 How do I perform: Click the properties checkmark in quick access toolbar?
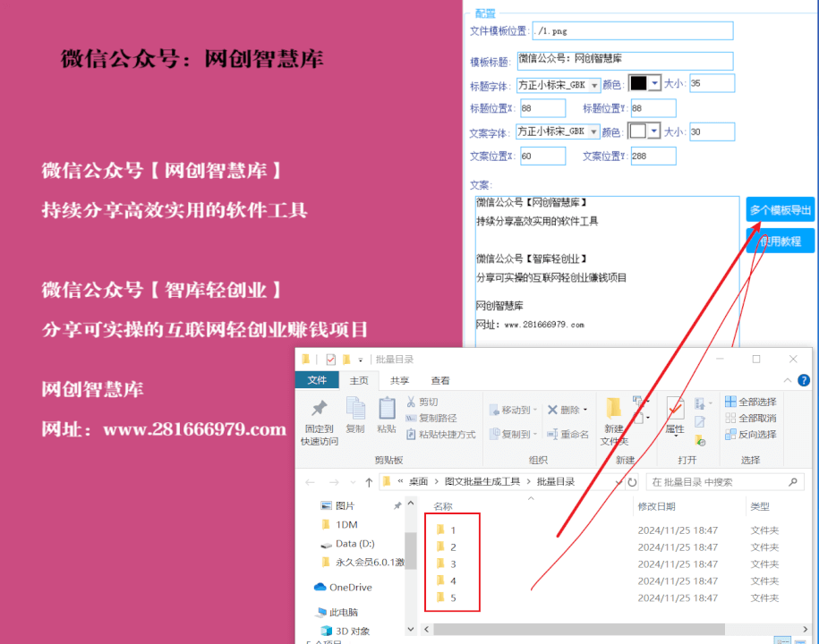pos(330,359)
